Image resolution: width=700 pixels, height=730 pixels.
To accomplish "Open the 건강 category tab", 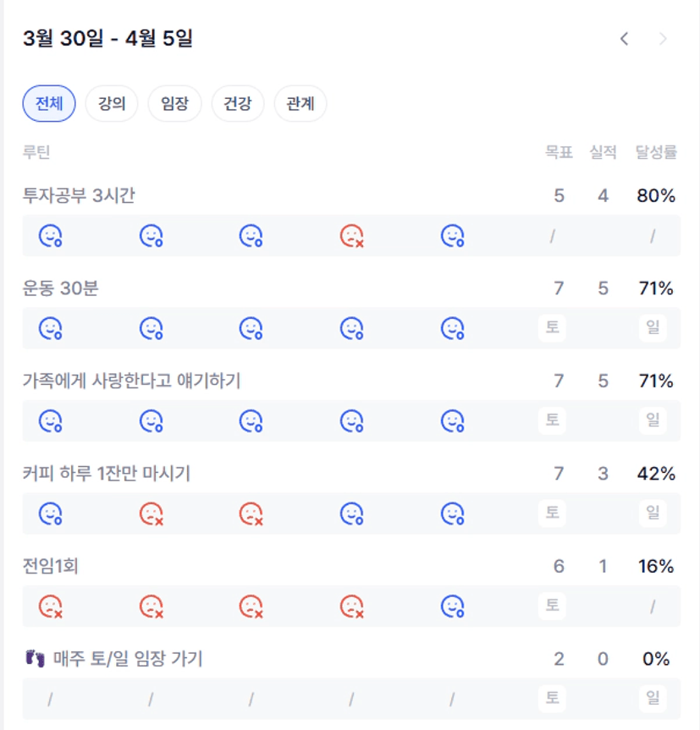I will point(237,104).
